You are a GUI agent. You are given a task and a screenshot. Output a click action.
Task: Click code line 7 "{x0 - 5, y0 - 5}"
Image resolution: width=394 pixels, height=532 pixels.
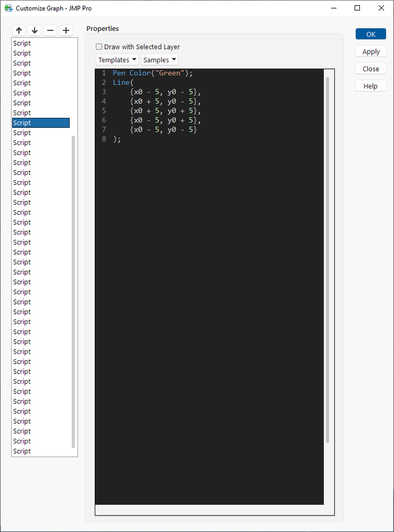point(163,130)
